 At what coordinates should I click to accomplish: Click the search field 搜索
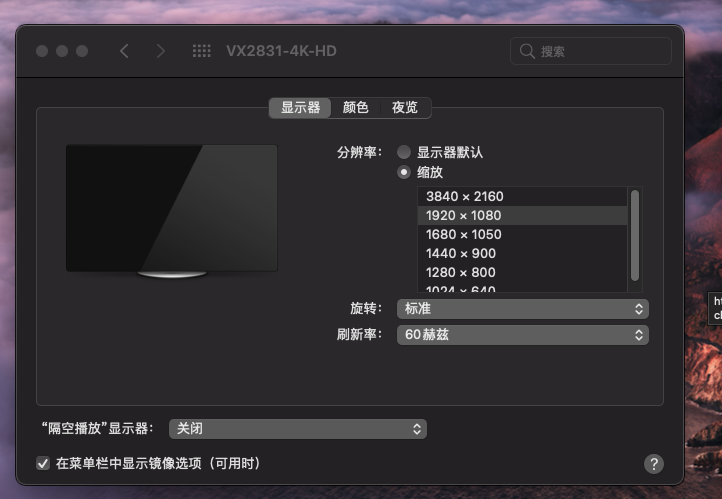pyautogui.click(x=591, y=51)
